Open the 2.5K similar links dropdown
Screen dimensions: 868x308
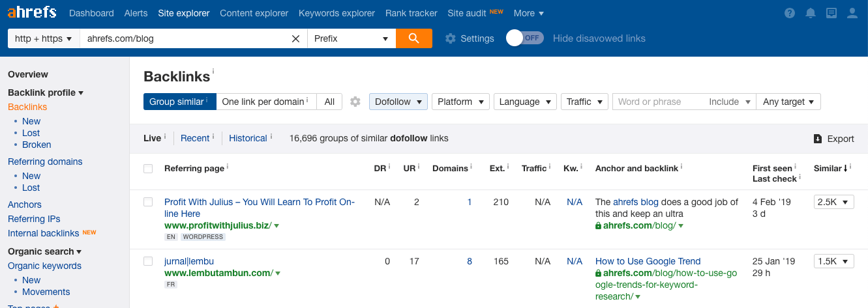coord(833,203)
